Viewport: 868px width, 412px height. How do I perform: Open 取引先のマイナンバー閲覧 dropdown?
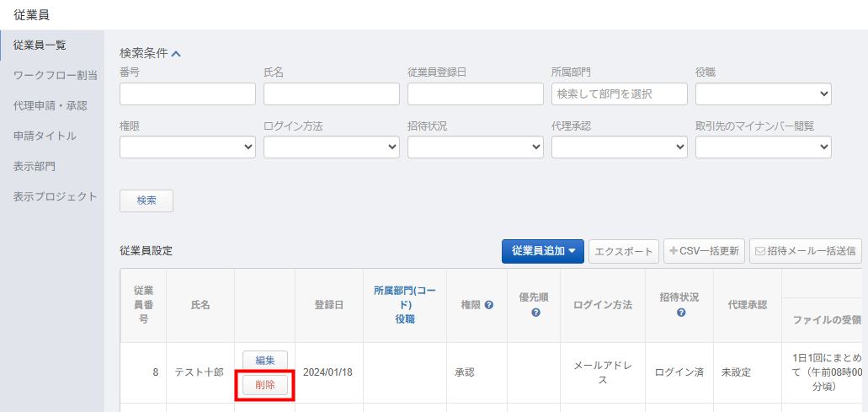[763, 147]
